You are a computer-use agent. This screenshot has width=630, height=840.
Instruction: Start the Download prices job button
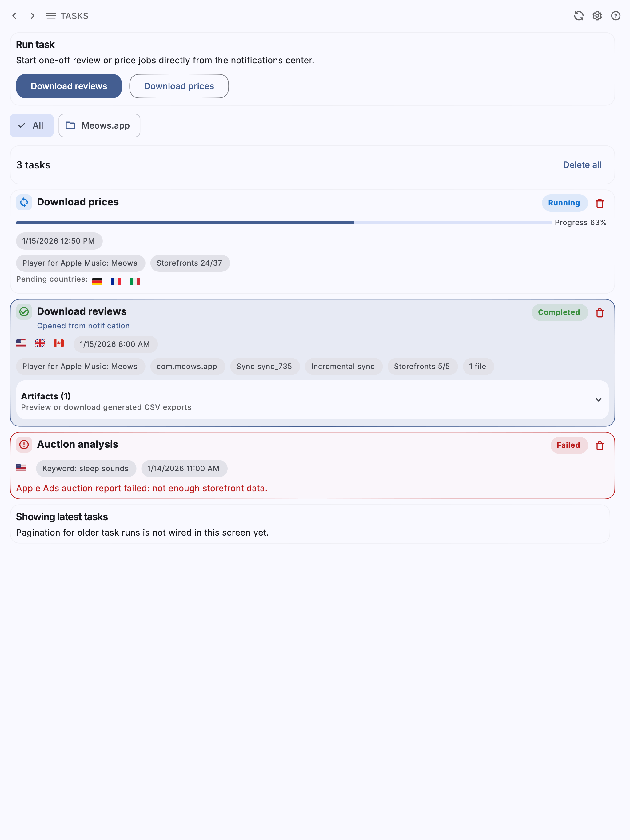point(179,86)
